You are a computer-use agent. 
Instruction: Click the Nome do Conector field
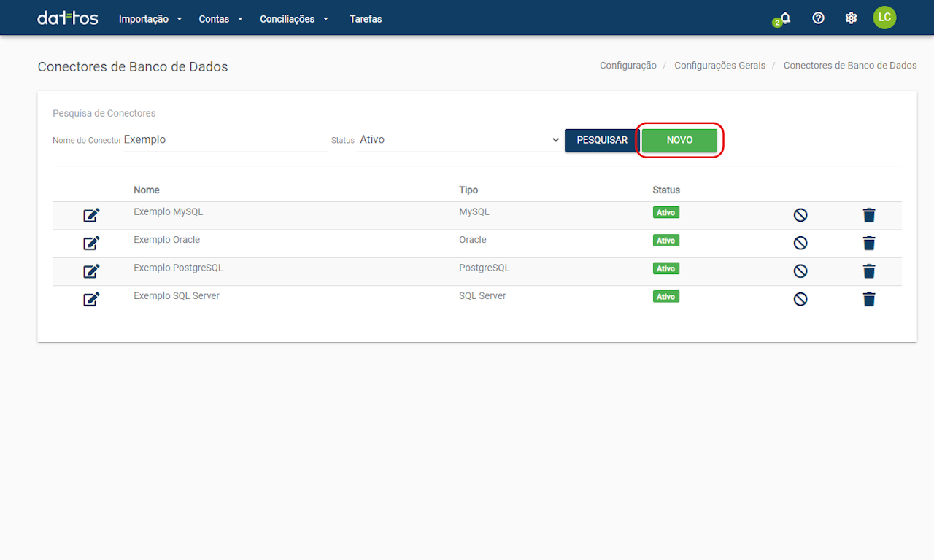[225, 140]
